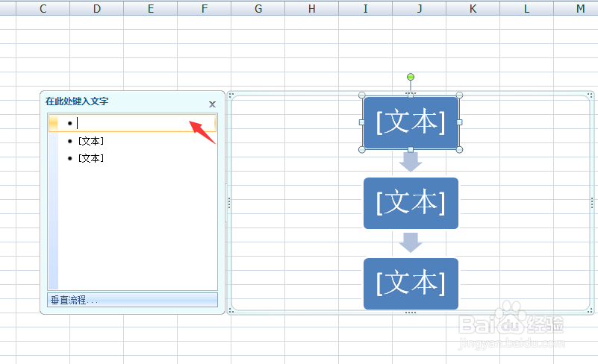
Task: Select the middle [文本] SmartArt shape
Action: coord(411,203)
